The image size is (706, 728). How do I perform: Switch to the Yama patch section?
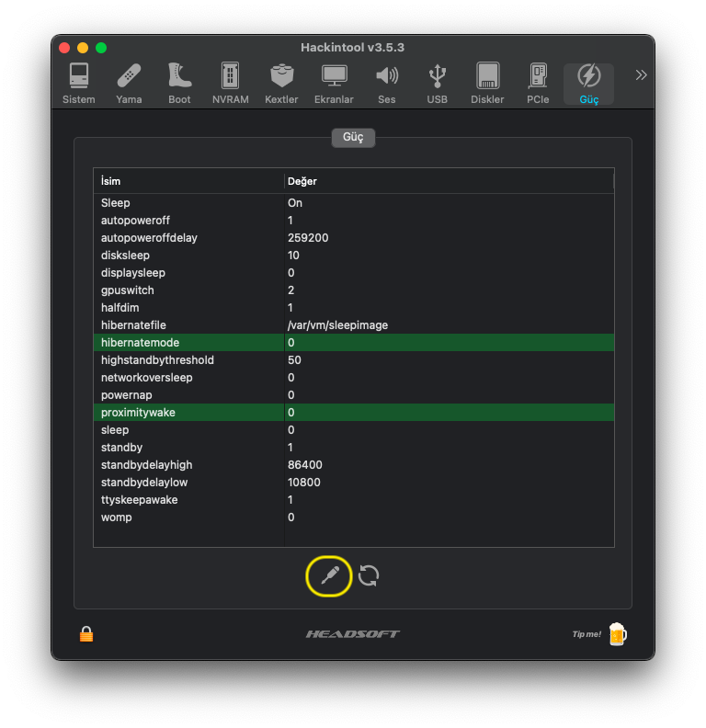click(x=129, y=84)
